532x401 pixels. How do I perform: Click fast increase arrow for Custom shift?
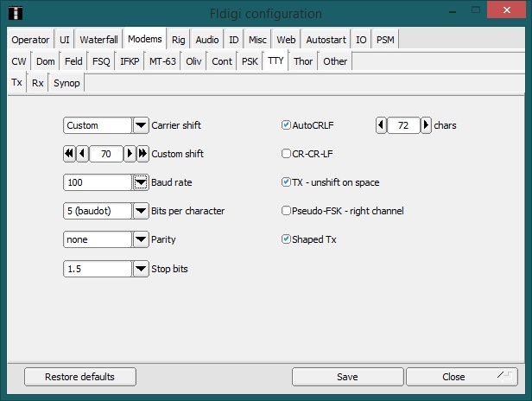click(142, 154)
